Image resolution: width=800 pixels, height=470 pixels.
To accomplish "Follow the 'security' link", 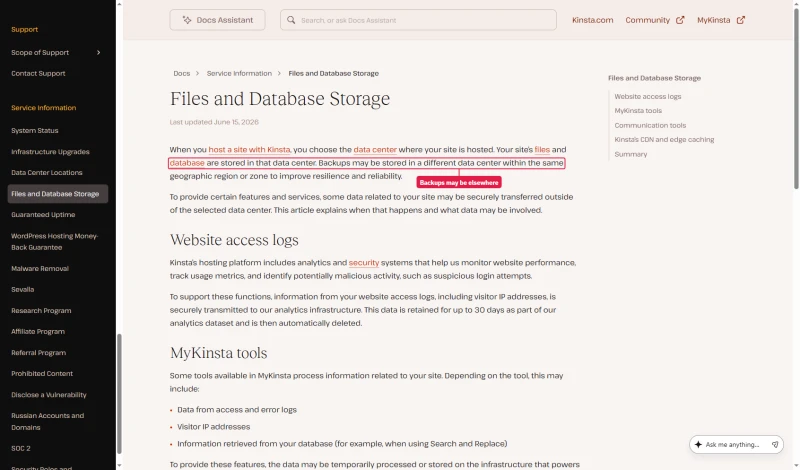I will pos(364,263).
